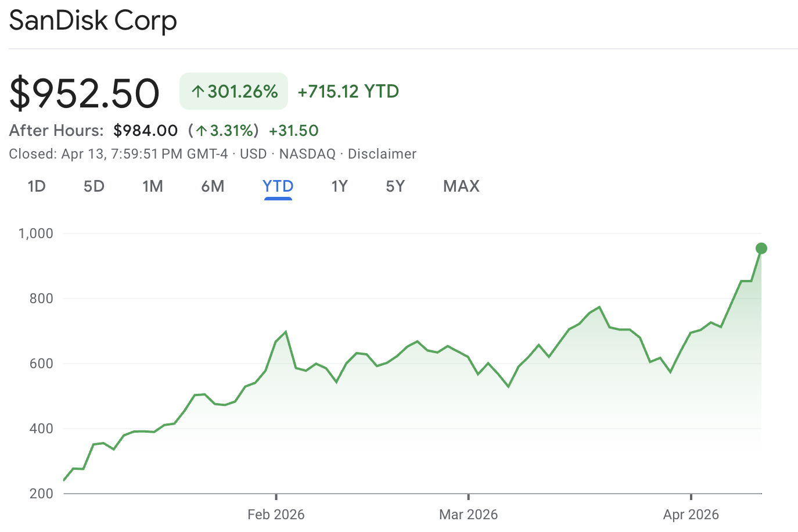Click the $984.00 after-hours price

145,131
